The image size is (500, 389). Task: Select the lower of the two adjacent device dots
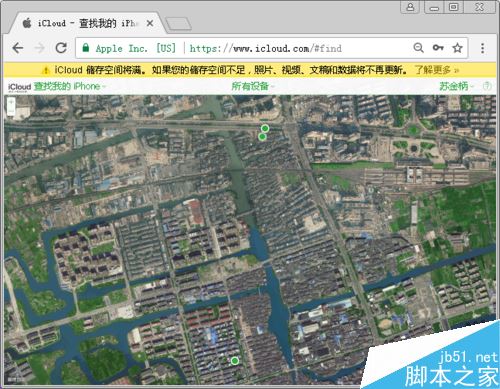(262, 137)
